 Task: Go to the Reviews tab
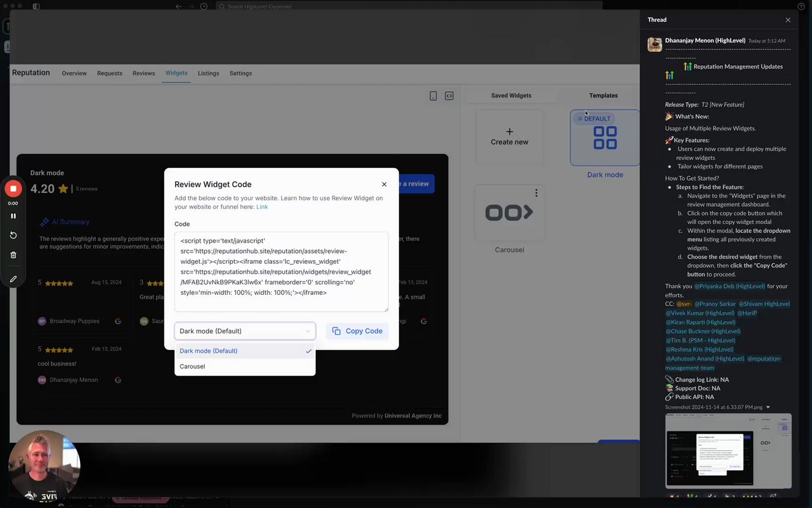tap(144, 73)
